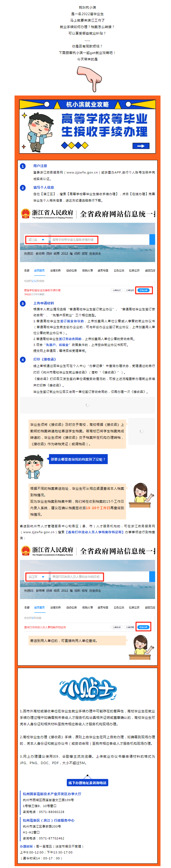Screen dimensions: 171x868
Task: Select 机构人事 tab under 查询打印流动人员 search
Action: [x=88, y=607]
